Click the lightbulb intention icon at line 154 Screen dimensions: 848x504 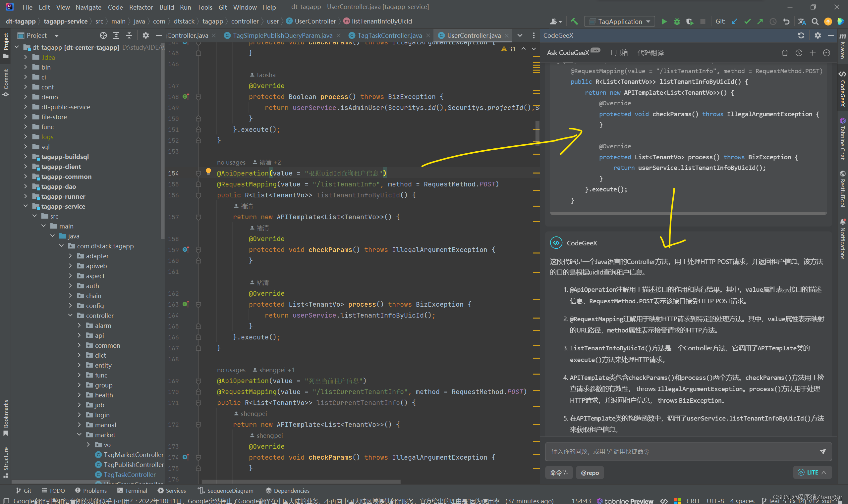208,172
